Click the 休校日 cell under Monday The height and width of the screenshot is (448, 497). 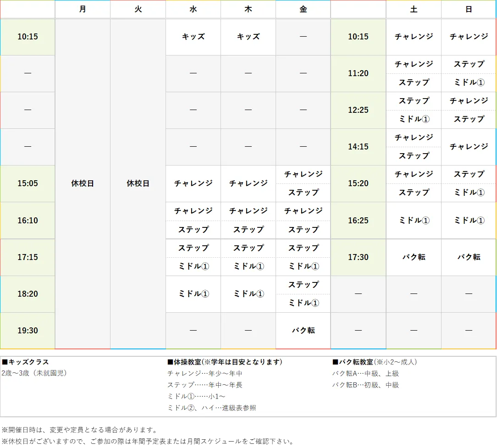(83, 183)
